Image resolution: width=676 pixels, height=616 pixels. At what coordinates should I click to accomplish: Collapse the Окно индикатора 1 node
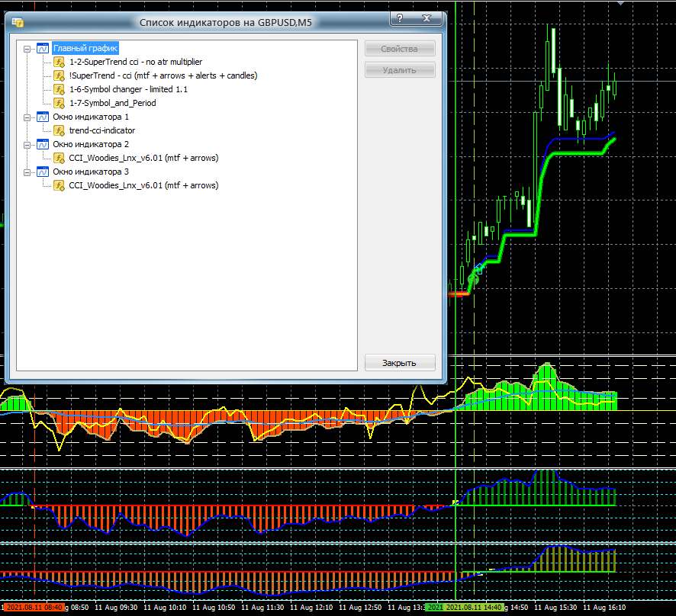pos(27,117)
